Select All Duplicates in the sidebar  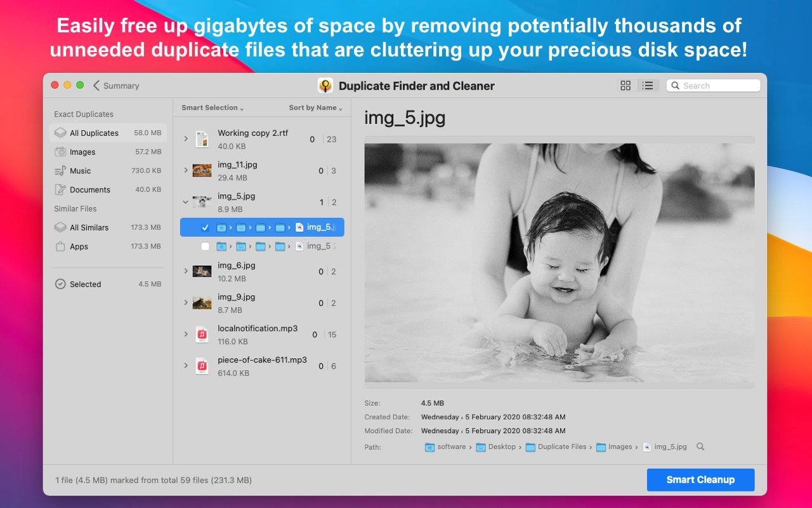[94, 133]
